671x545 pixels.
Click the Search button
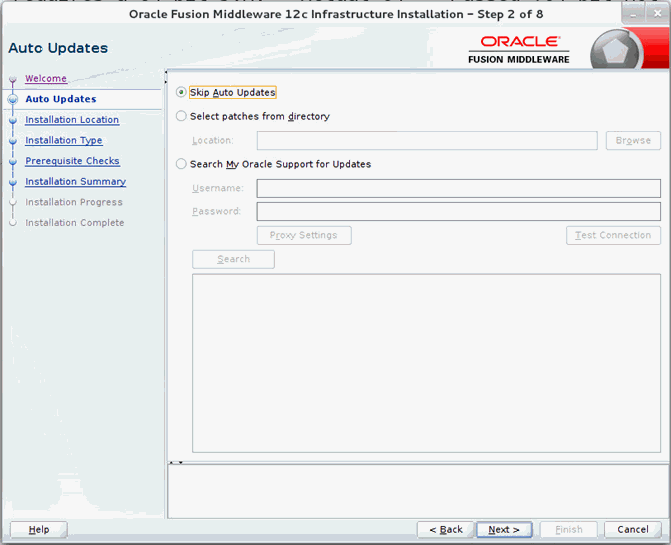point(233,259)
